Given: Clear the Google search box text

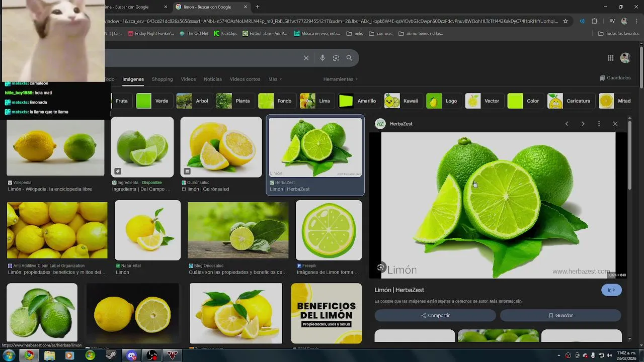Looking at the screenshot, I should (306, 58).
